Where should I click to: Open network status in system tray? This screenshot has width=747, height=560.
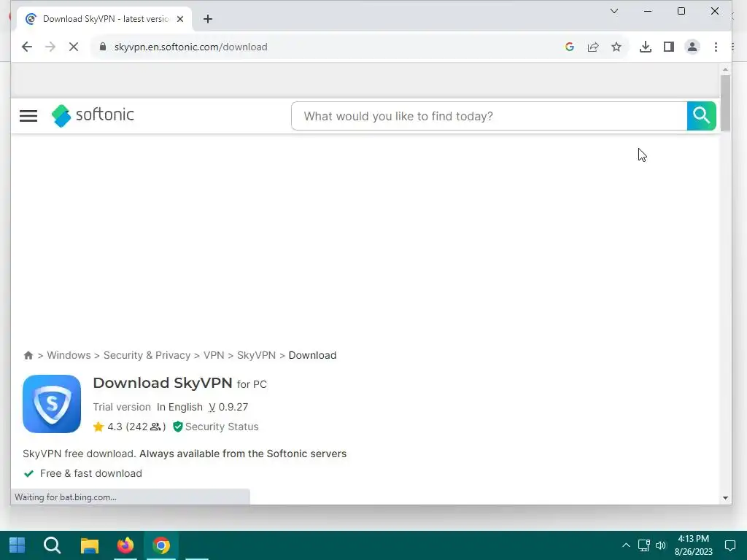pos(643,545)
